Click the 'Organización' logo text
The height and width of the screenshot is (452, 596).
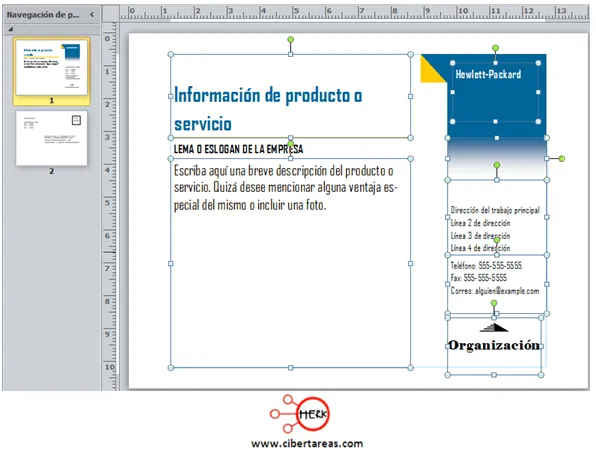(x=494, y=345)
